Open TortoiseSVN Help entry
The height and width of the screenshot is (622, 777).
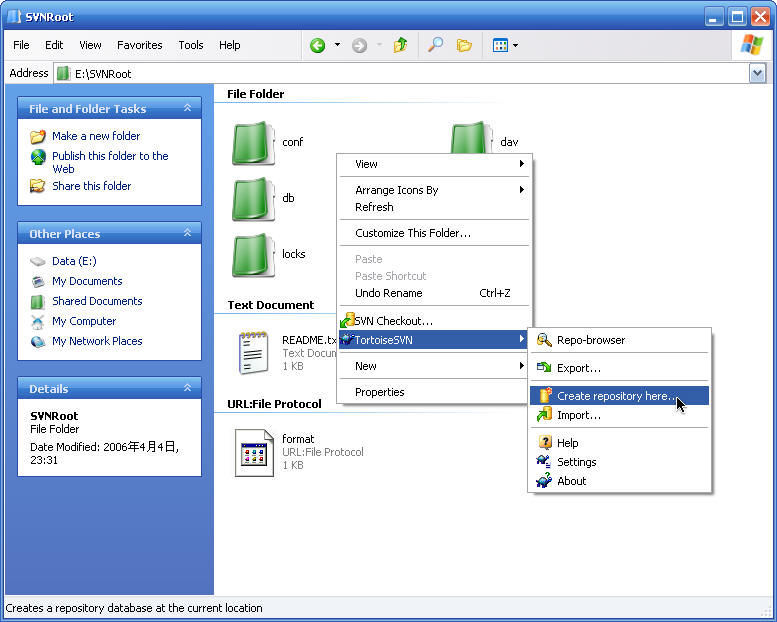[x=567, y=443]
